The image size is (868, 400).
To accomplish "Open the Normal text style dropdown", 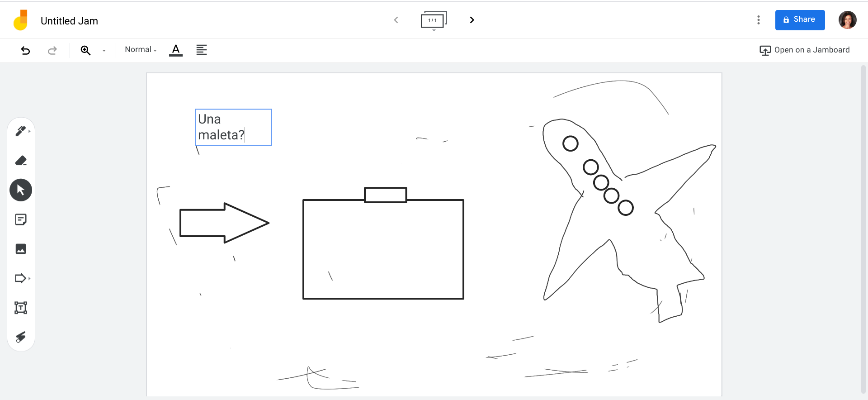I will tap(141, 50).
